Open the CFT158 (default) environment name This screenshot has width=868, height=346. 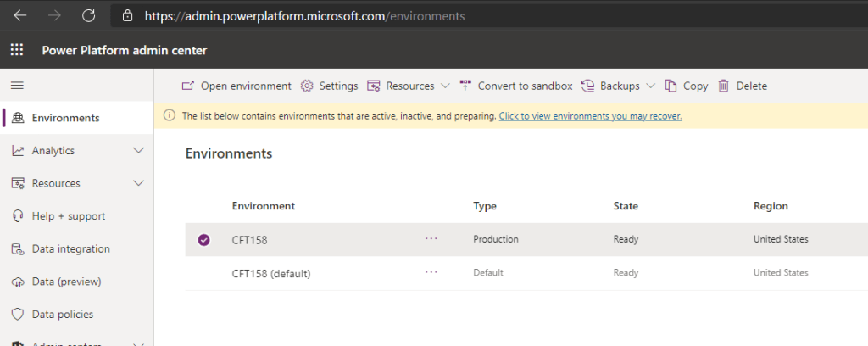tap(271, 273)
